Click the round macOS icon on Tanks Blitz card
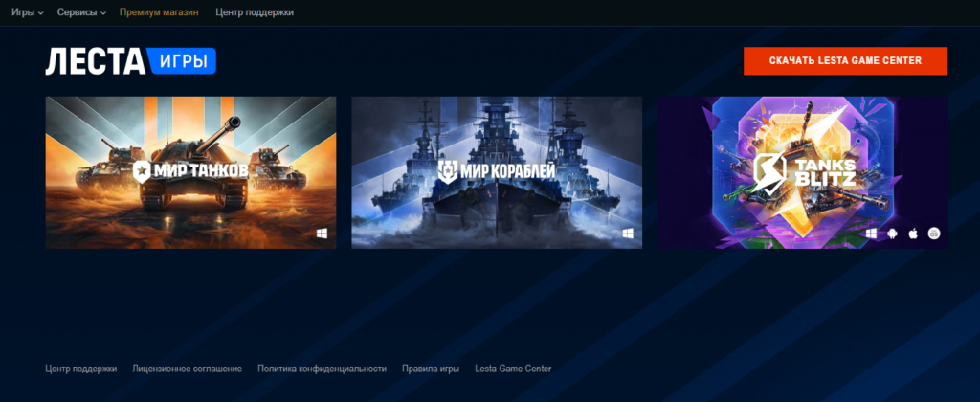 point(934,234)
